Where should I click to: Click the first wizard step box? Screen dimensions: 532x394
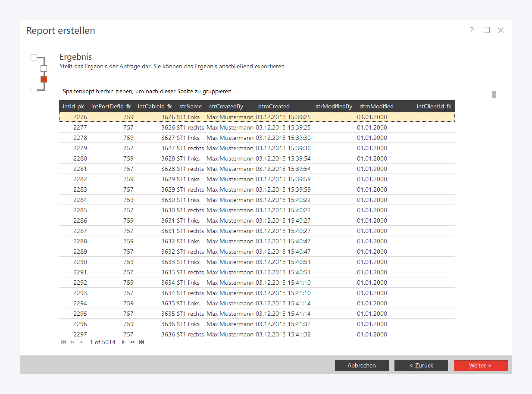click(x=34, y=58)
